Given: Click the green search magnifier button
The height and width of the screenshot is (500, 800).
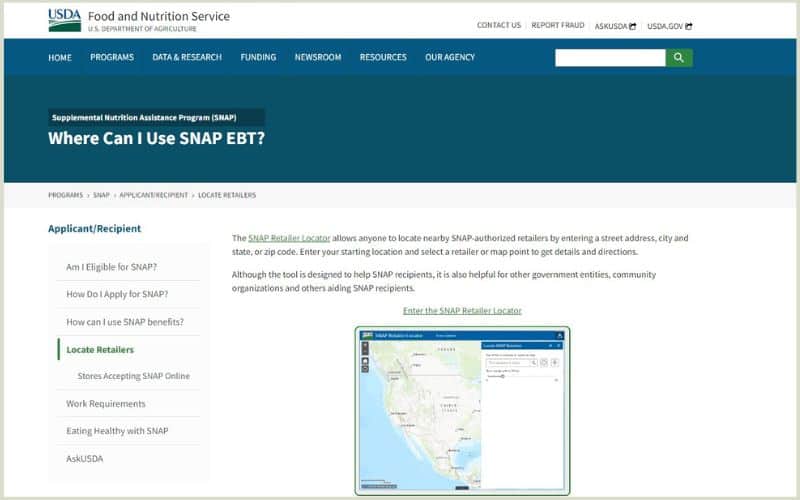Looking at the screenshot, I should [x=679, y=58].
